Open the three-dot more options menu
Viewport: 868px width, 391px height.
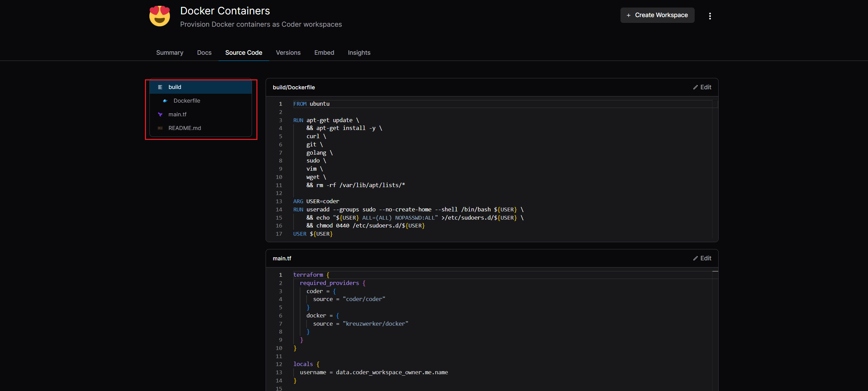tap(710, 16)
